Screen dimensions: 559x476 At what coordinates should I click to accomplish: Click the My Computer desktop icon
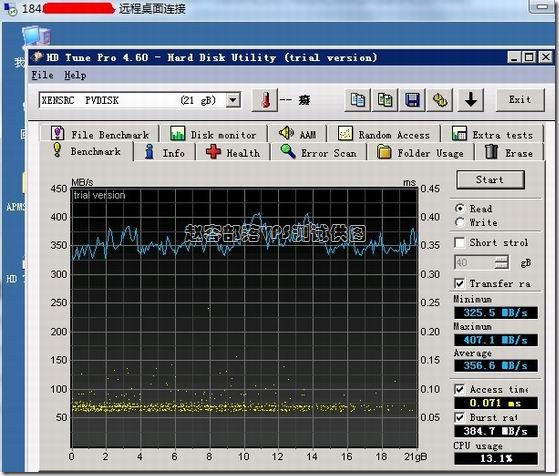pyautogui.click(x=37, y=36)
